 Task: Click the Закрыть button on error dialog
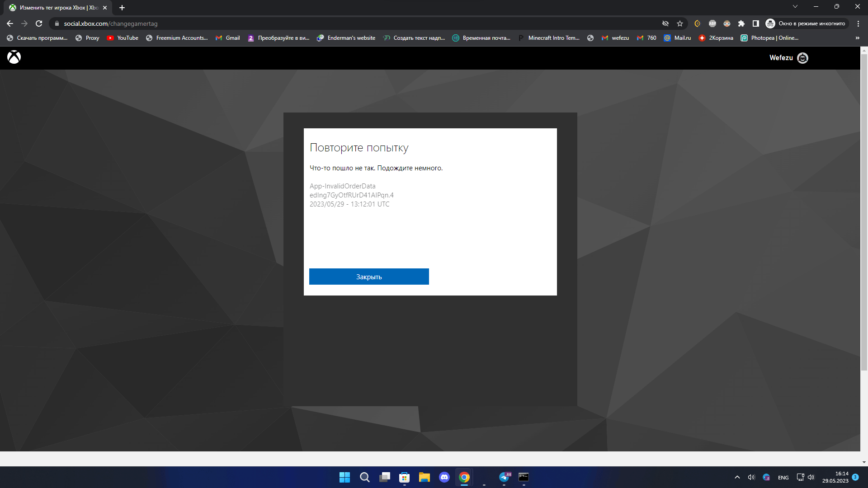tap(368, 276)
